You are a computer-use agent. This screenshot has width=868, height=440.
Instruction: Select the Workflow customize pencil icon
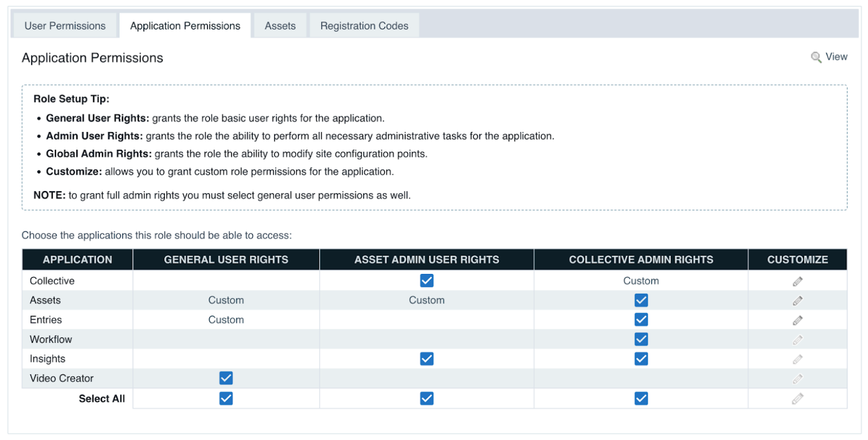point(797,339)
